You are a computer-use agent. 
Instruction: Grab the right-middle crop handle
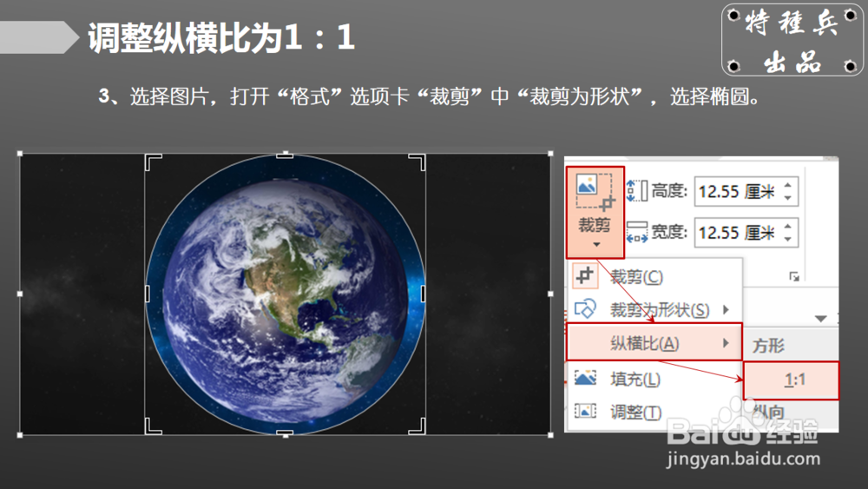point(423,294)
